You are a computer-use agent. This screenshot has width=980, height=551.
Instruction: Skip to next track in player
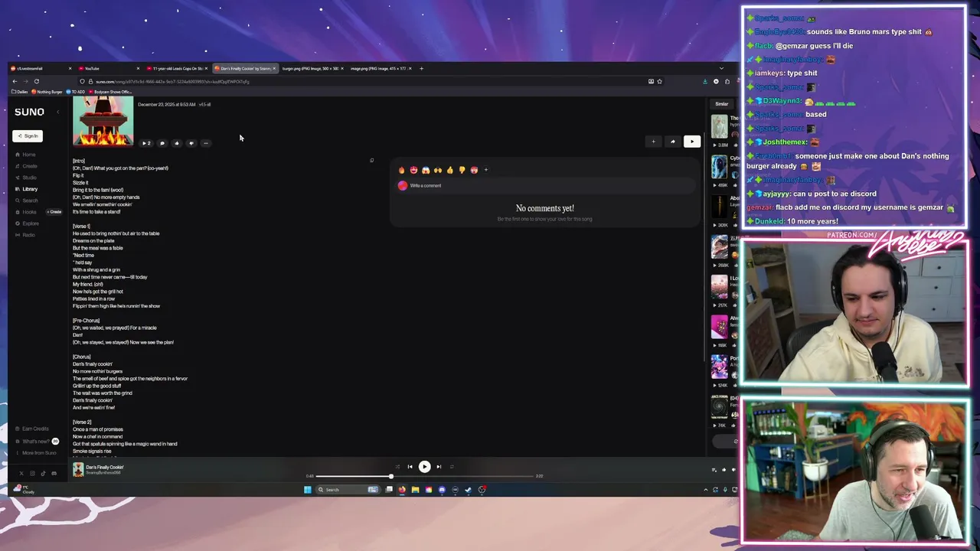pos(439,467)
